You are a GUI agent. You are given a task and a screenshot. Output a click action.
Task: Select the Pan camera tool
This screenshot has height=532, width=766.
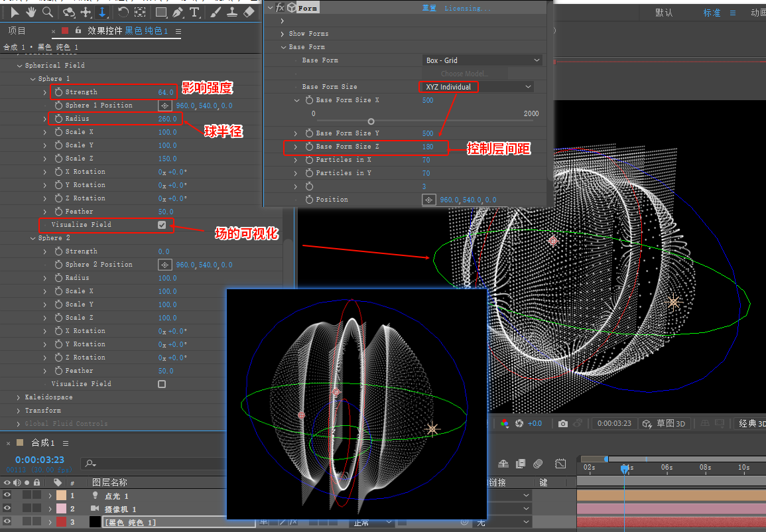(86, 12)
